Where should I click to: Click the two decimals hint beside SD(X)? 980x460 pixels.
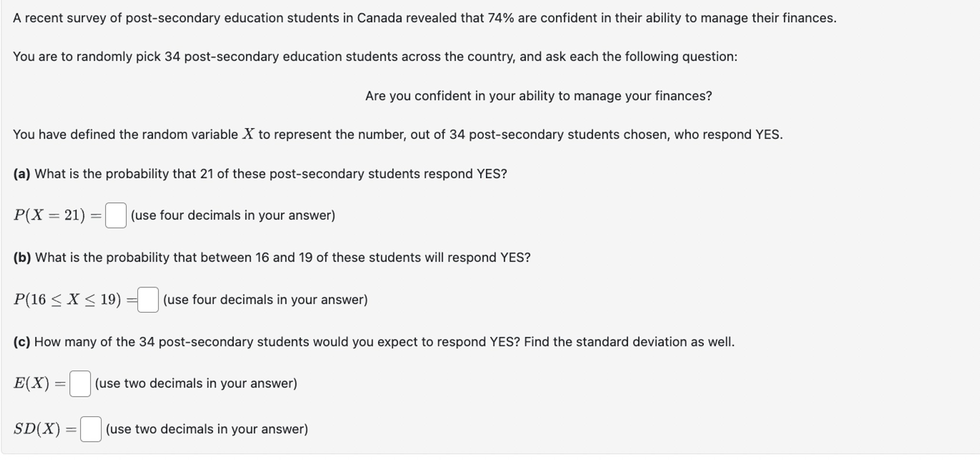[207, 429]
